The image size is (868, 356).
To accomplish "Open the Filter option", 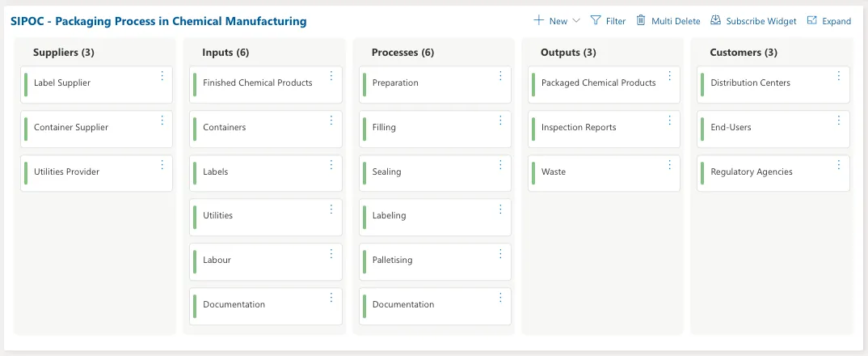I will pyautogui.click(x=616, y=21).
